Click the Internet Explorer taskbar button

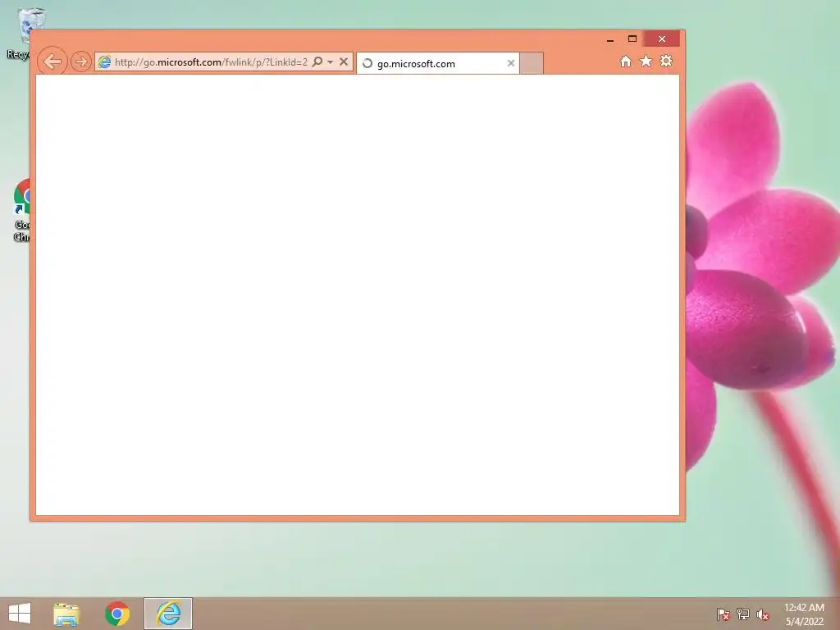(x=168, y=614)
